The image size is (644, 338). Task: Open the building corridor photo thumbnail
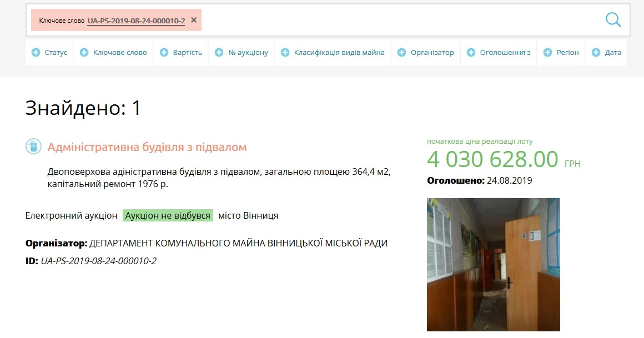493,265
